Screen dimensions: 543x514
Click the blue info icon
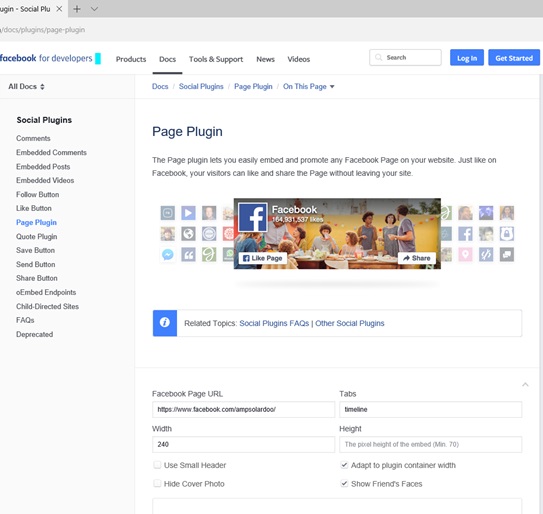[x=165, y=323]
